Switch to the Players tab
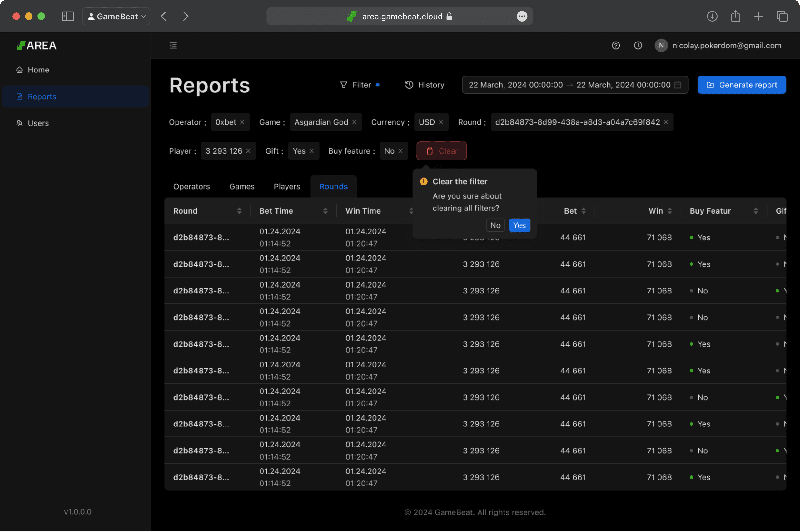This screenshot has width=800, height=532. tap(287, 186)
